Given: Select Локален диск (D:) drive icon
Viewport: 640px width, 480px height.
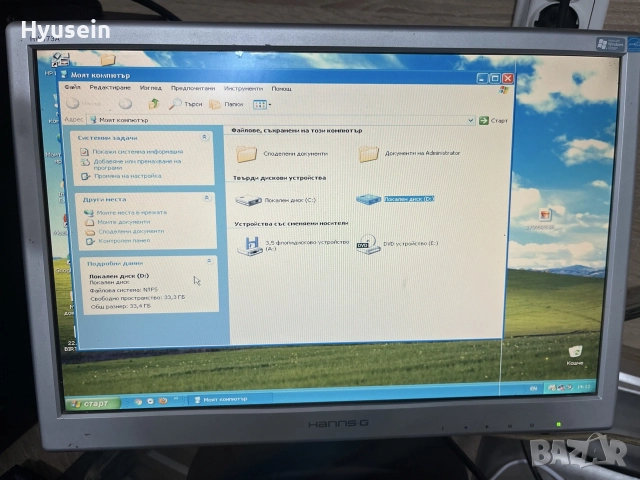Looking at the screenshot, I should (x=369, y=199).
